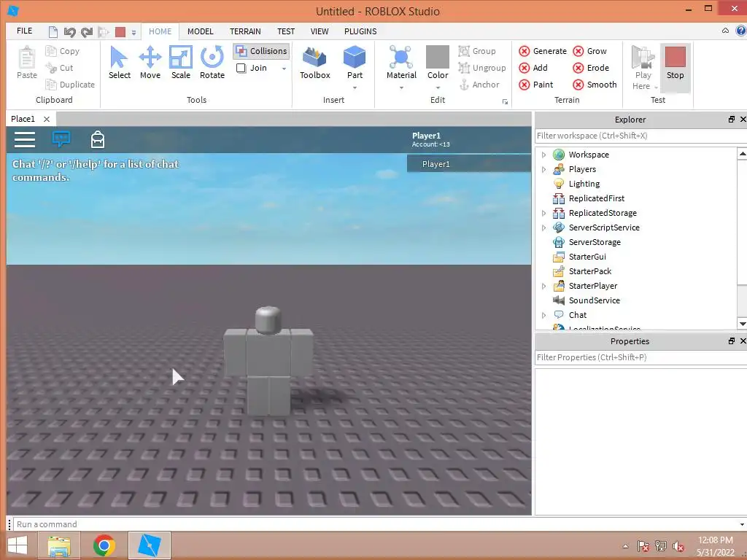Toggle Collisions mode

[x=262, y=51]
